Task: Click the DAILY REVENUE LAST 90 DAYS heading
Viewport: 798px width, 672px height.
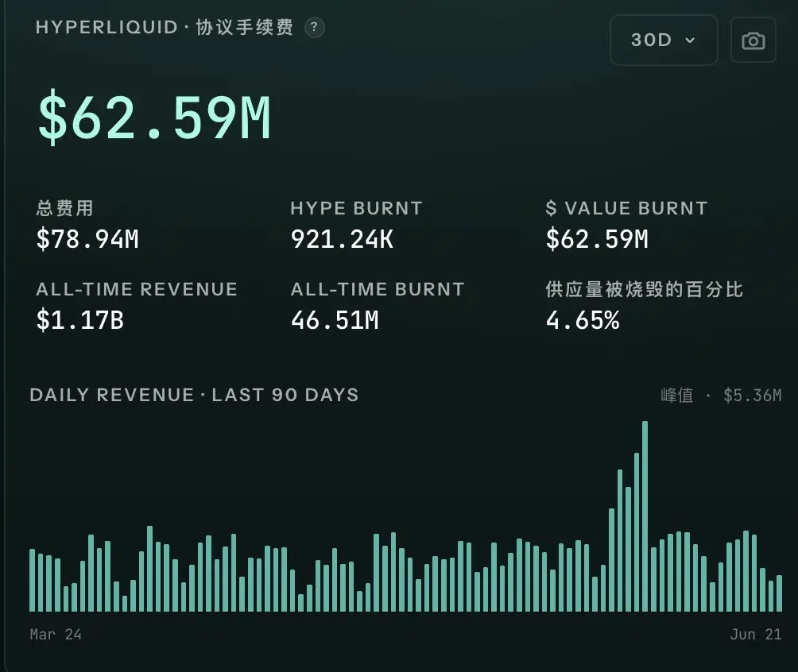Action: point(194,395)
